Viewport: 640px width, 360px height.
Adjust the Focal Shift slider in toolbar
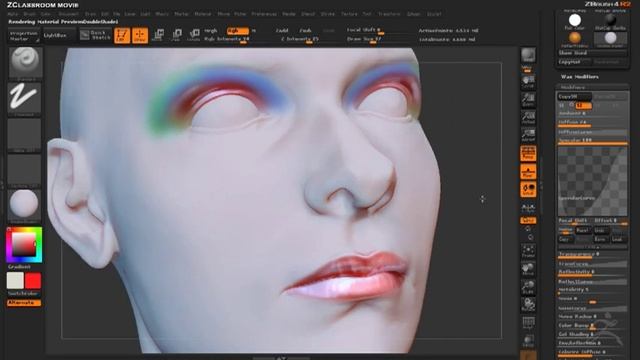pyautogui.click(x=364, y=30)
